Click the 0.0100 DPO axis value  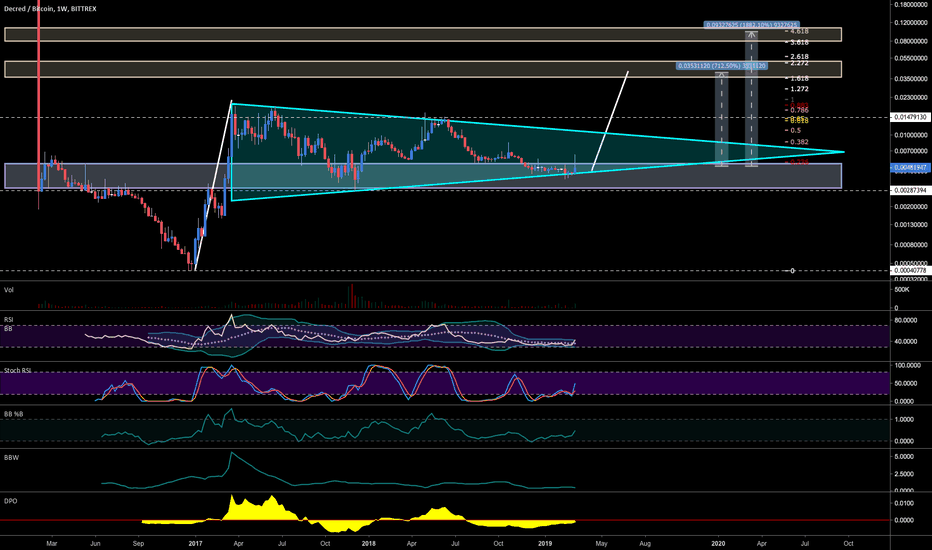(x=904, y=504)
